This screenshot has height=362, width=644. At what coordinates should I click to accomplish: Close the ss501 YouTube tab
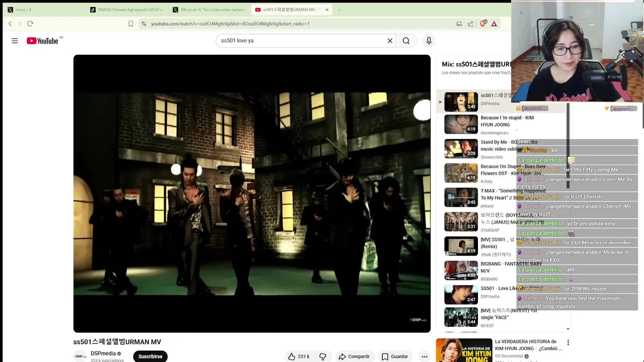click(x=327, y=10)
